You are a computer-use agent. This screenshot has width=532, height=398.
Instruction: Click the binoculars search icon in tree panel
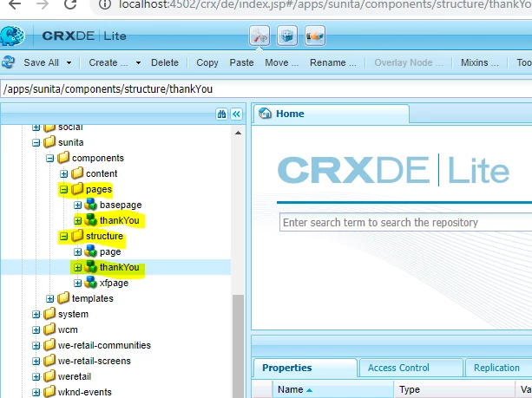click(x=221, y=114)
